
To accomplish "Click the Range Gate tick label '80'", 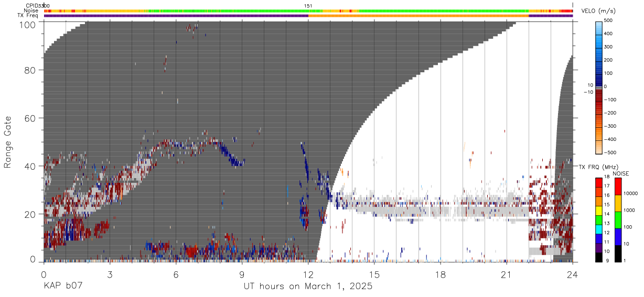I will (x=30, y=70).
